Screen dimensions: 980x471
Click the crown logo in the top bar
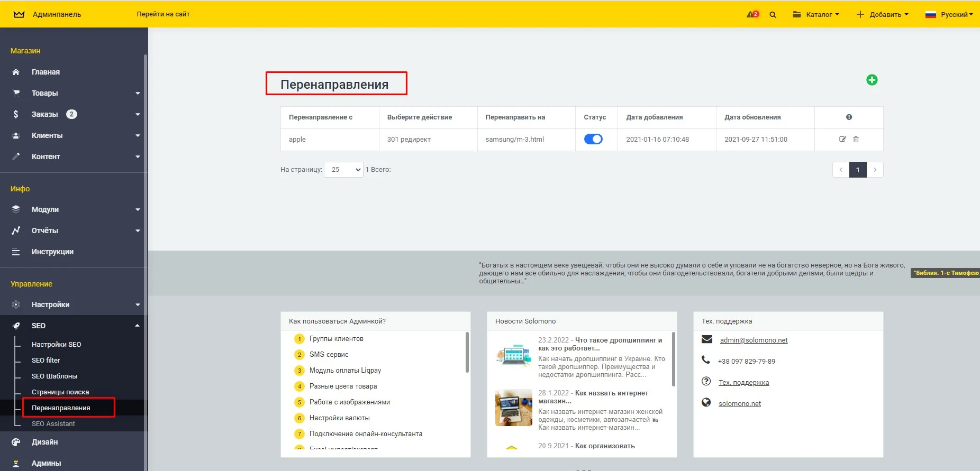point(19,14)
